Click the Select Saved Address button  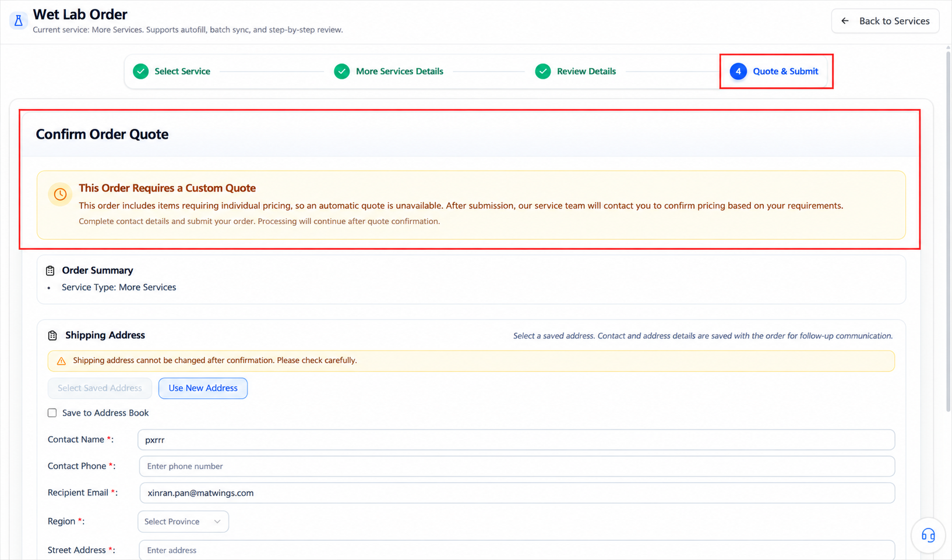point(100,388)
